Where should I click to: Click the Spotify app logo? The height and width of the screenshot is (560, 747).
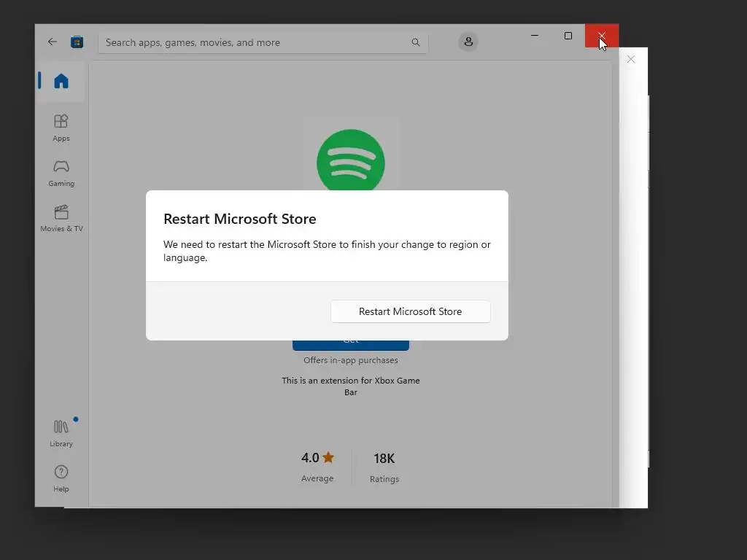pos(351,160)
